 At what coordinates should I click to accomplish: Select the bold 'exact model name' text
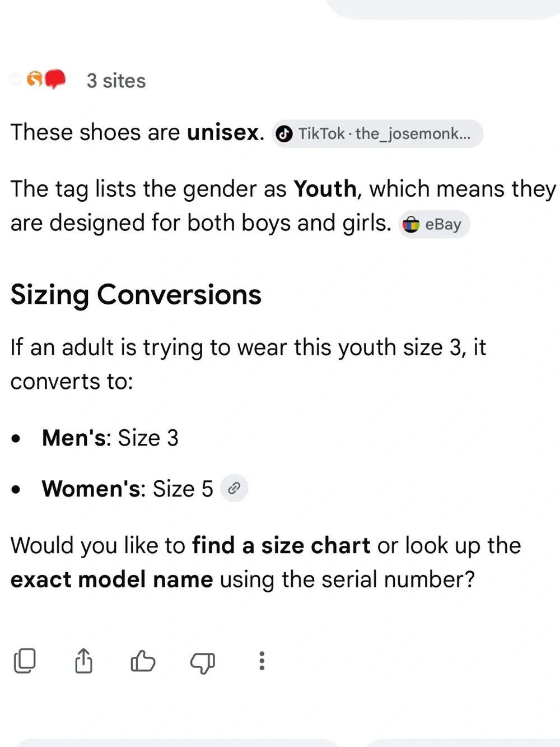[x=112, y=579]
